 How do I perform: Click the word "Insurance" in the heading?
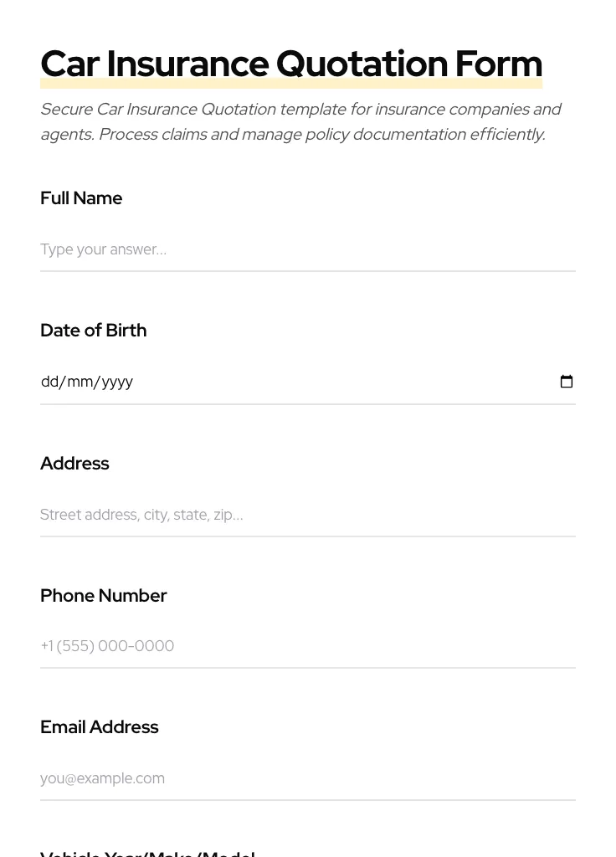tap(187, 64)
